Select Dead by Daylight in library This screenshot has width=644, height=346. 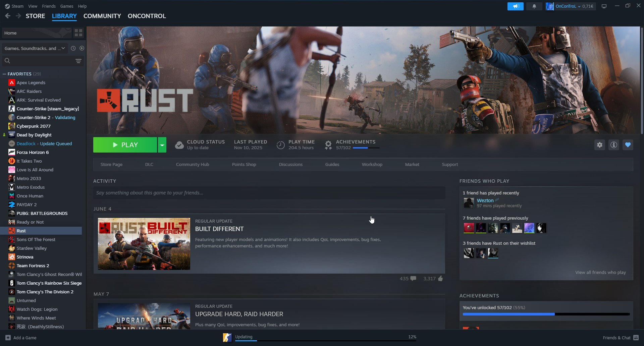34,135
